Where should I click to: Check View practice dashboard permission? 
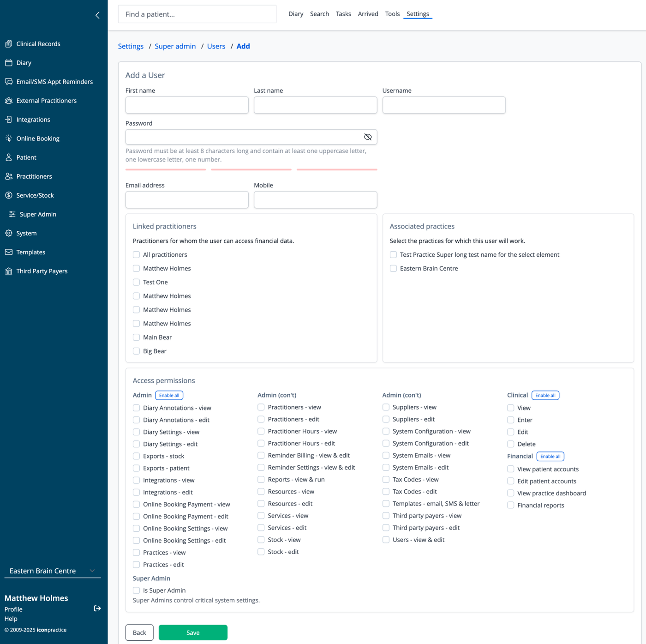tap(511, 493)
